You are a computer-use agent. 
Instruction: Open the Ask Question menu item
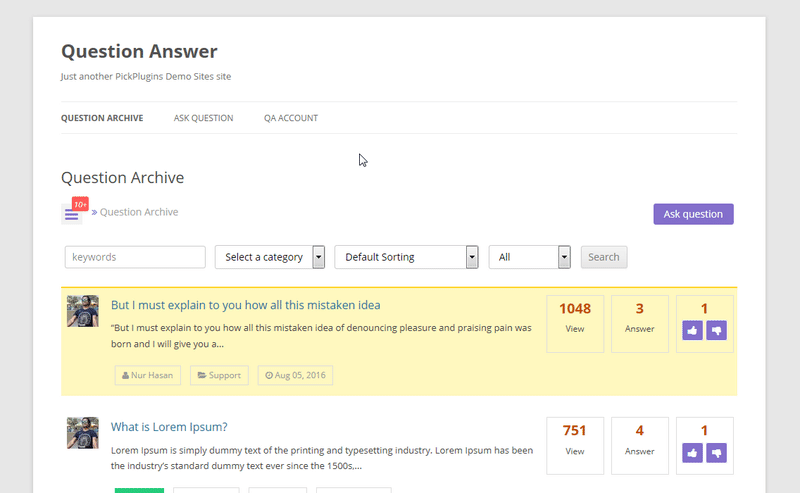204,118
